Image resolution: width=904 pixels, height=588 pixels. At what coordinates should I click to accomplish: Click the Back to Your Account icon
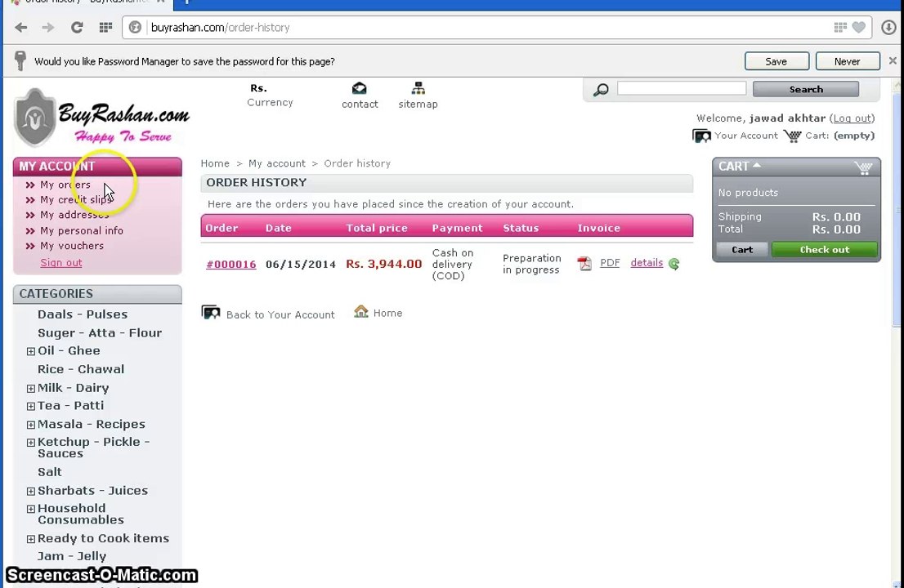(x=211, y=312)
